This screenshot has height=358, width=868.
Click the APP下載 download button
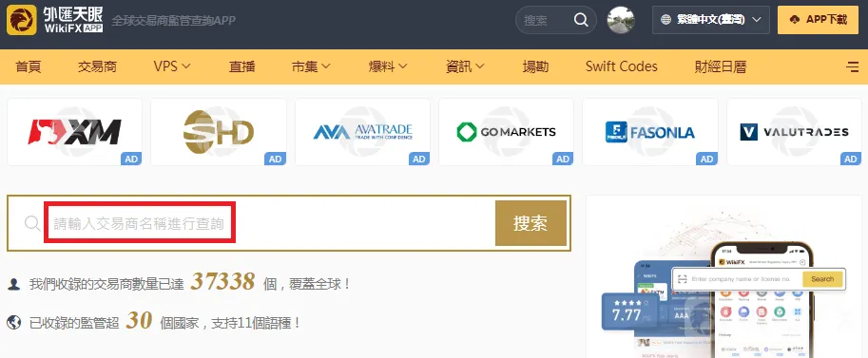(819, 20)
